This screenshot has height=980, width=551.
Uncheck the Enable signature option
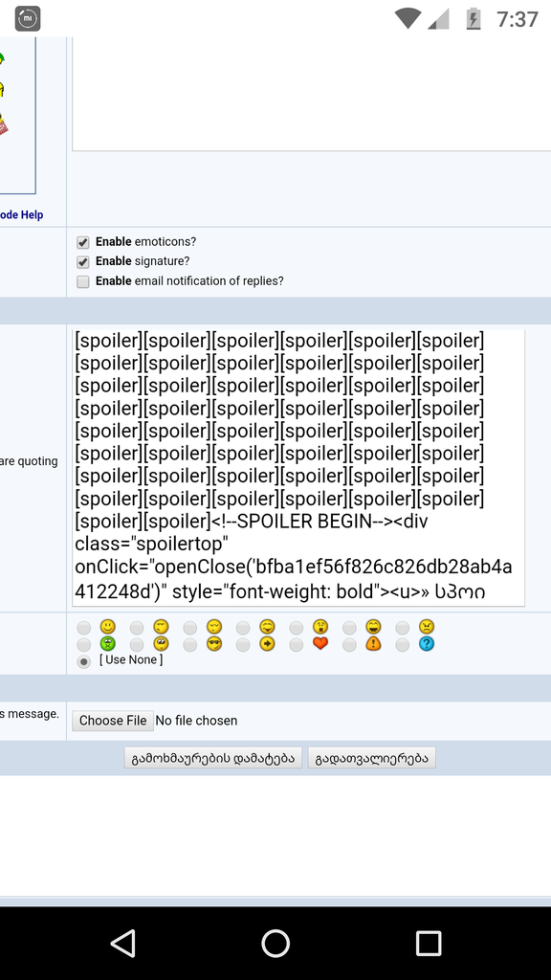(83, 262)
